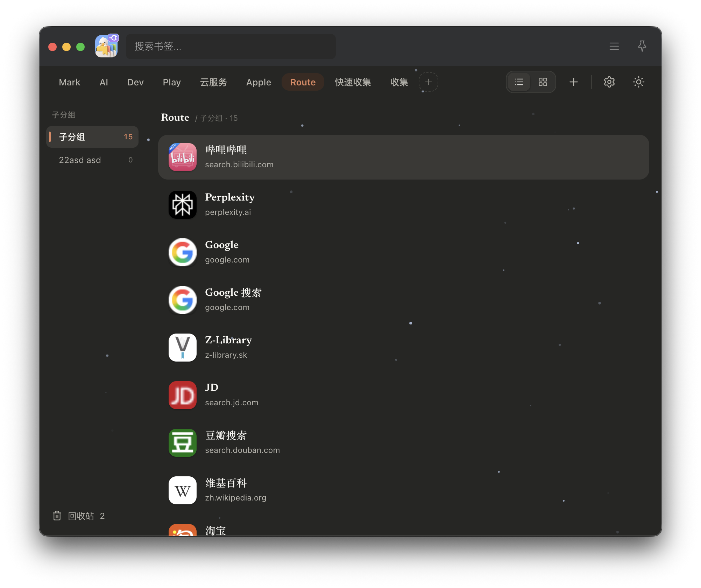This screenshot has height=588, width=701.
Task: Open the Z-Library bookmark icon
Action: tap(183, 348)
